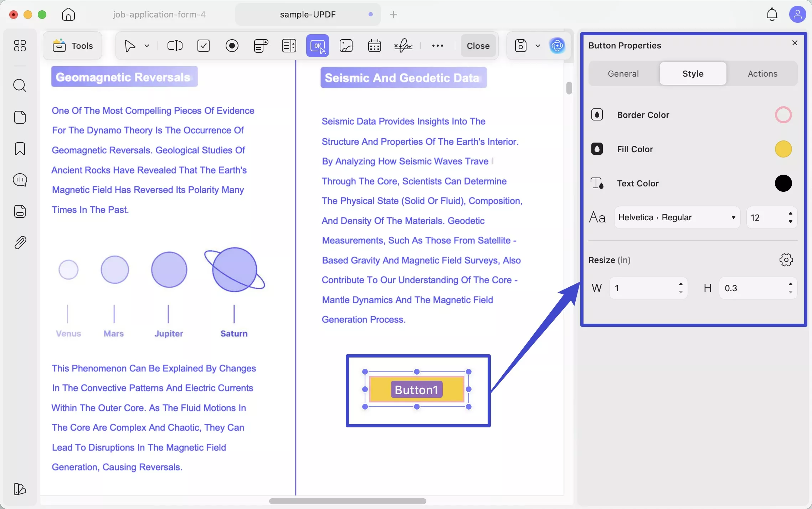Select the Text Field form tool
Screen dimensions: 812x509
(x=175, y=46)
